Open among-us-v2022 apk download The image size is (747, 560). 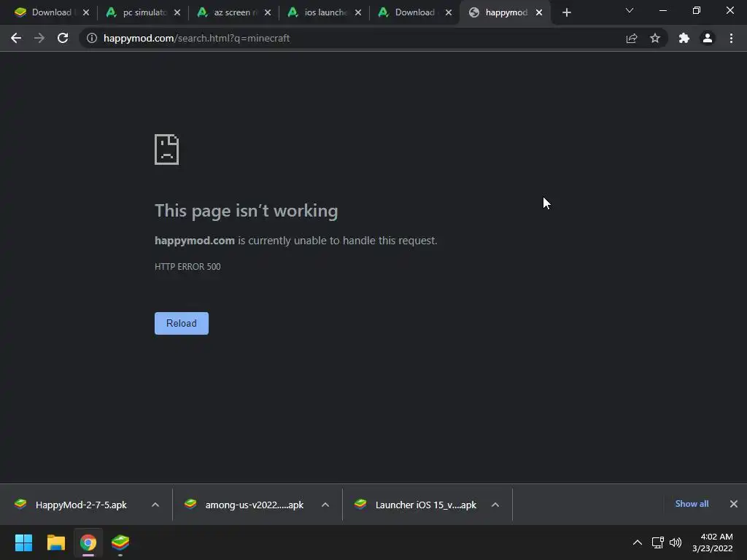[245, 505]
